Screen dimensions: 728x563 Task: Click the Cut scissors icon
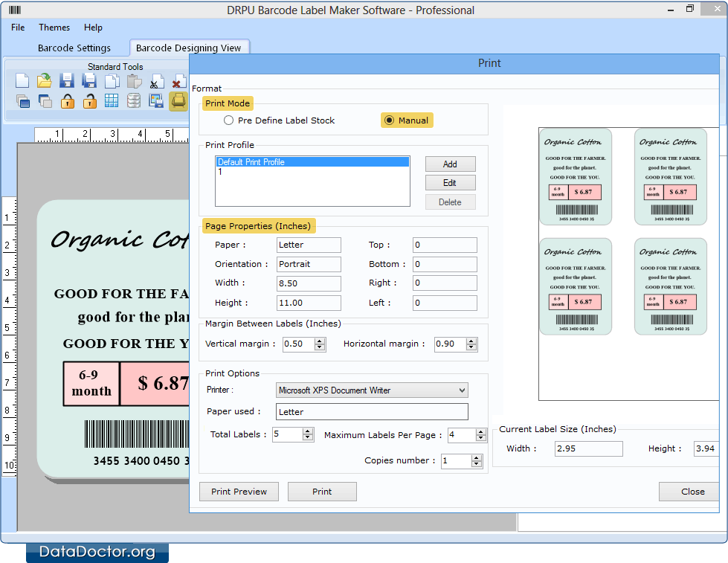[156, 81]
